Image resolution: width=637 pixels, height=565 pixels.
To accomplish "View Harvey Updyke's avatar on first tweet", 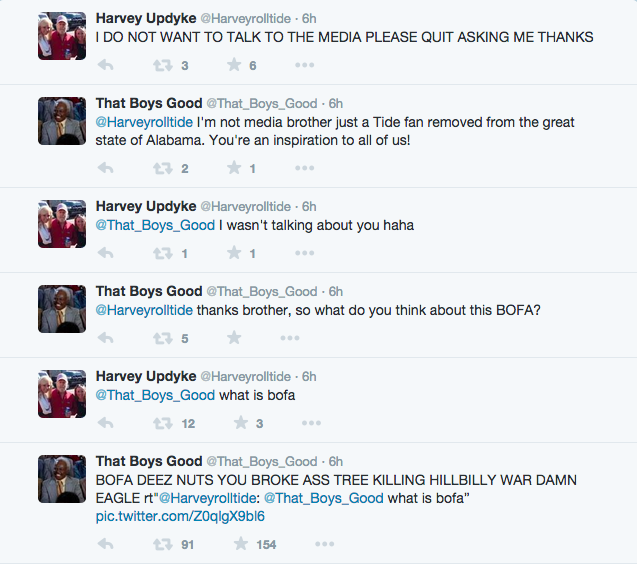I will point(62,36).
